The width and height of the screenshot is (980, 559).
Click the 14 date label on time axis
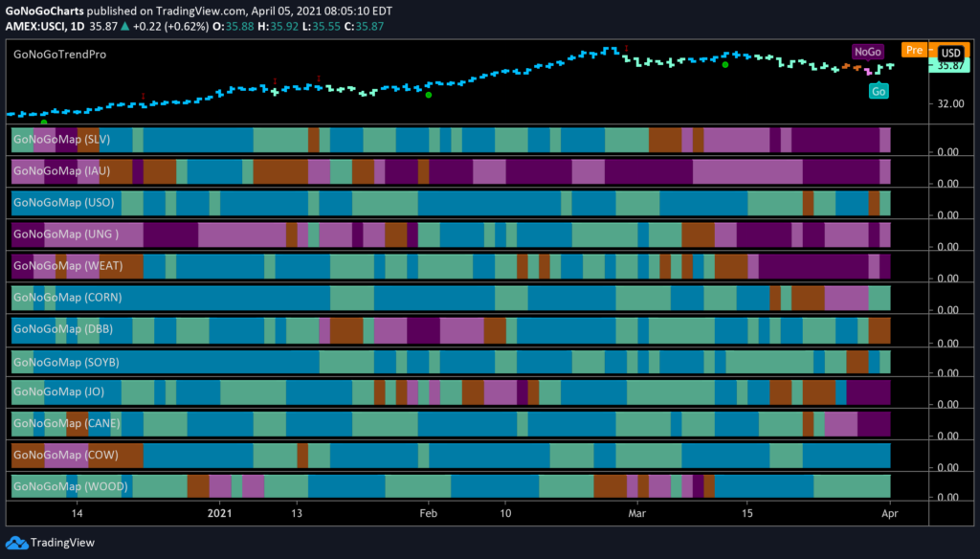click(x=77, y=513)
